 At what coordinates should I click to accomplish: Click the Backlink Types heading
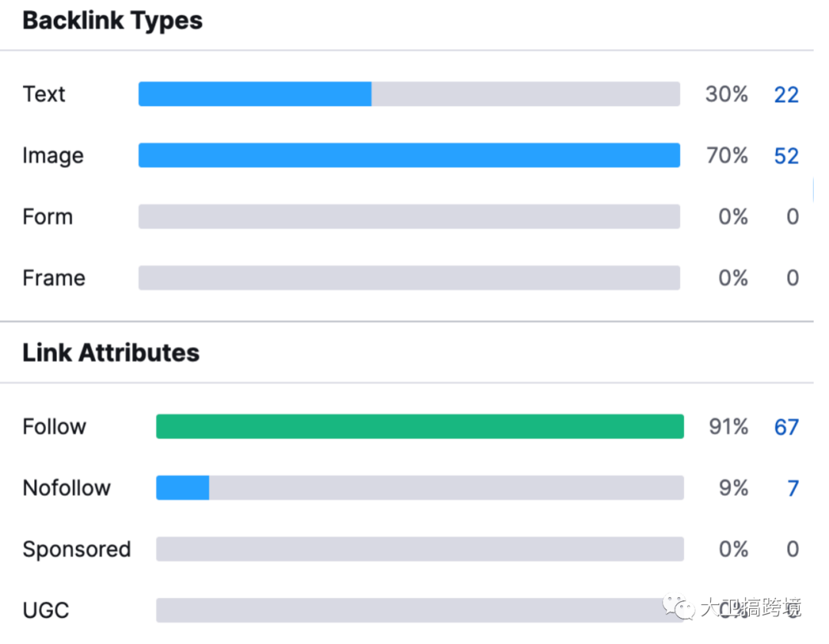[112, 21]
